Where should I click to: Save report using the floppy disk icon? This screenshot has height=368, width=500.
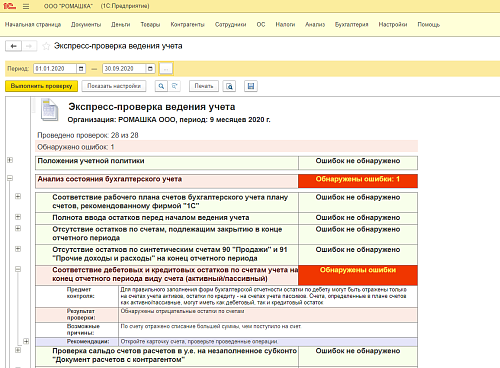[x=251, y=86]
